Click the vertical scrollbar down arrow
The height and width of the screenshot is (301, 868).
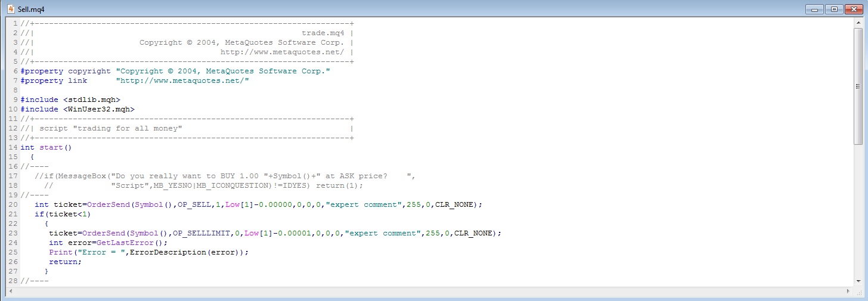[x=858, y=281]
